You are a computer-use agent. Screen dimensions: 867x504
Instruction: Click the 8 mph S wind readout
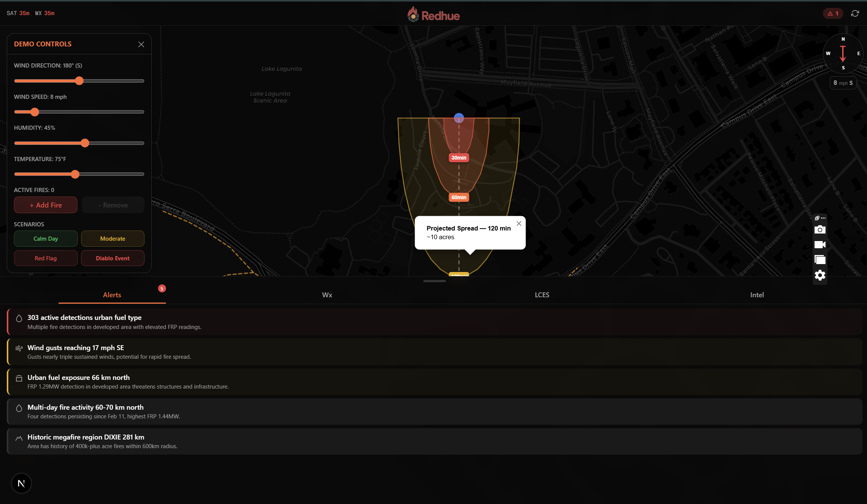point(843,83)
